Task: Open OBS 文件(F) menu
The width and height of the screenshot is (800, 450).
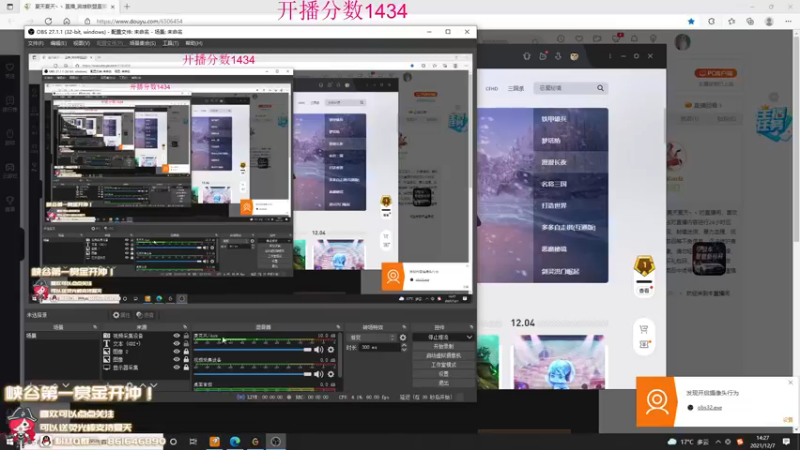Action: 36,43
